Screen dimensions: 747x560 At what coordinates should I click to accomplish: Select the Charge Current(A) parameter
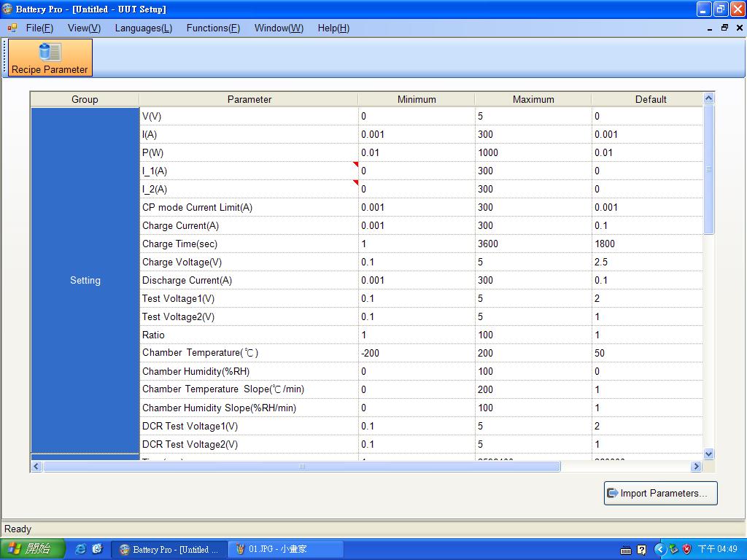pyautogui.click(x=249, y=226)
